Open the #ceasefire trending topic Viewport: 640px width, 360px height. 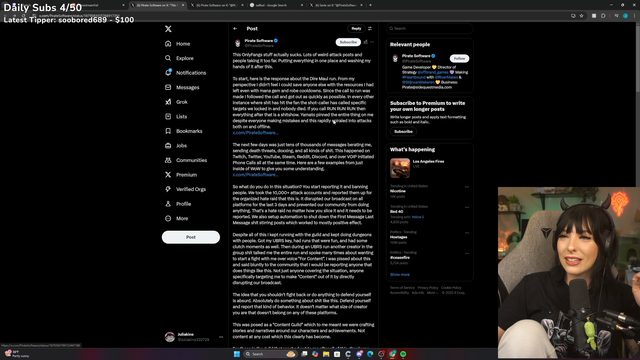400,258
